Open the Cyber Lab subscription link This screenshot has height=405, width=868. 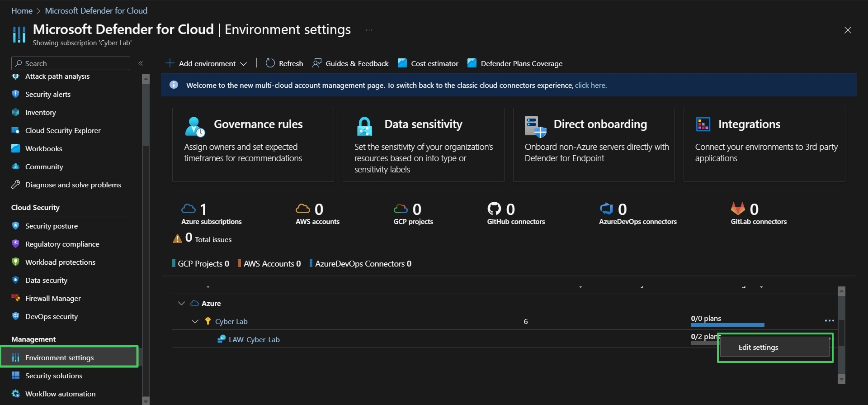point(231,321)
